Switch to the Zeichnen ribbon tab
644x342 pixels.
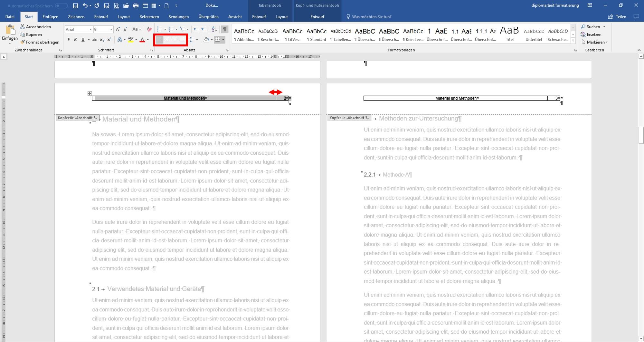point(76,17)
